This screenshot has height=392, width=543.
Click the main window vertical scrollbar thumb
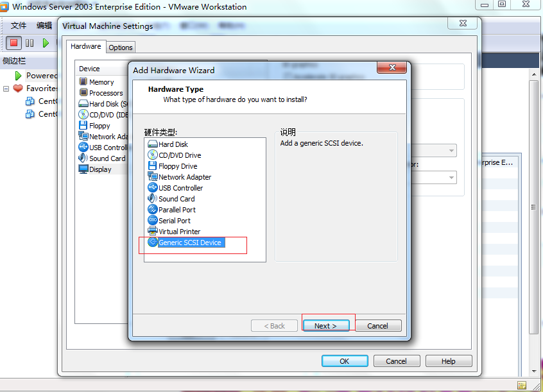coord(533,207)
